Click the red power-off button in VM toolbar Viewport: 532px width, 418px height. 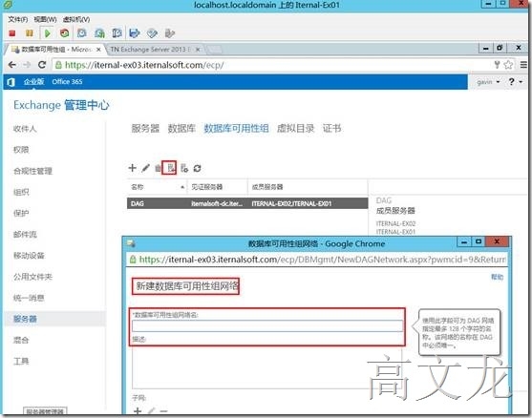(x=12, y=33)
